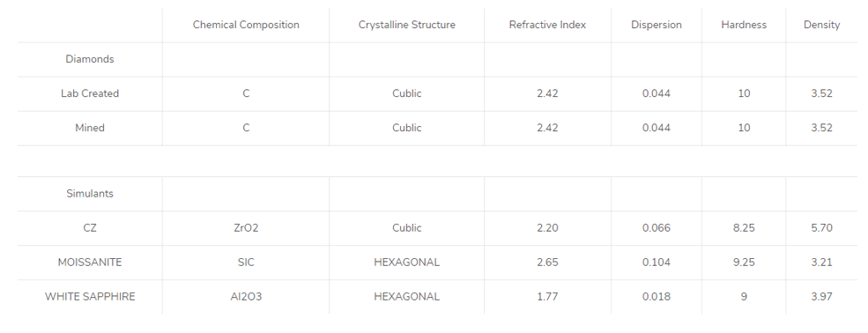Screen dimensions: 868x333
Task: Click the MOISSANITE row label
Action: pos(90,263)
